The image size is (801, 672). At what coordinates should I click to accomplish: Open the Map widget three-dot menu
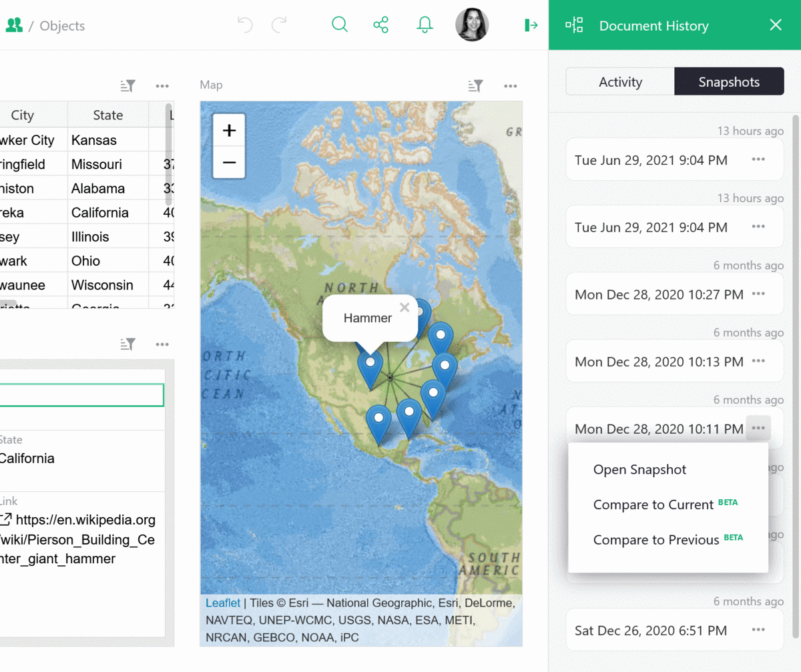pyautogui.click(x=511, y=85)
